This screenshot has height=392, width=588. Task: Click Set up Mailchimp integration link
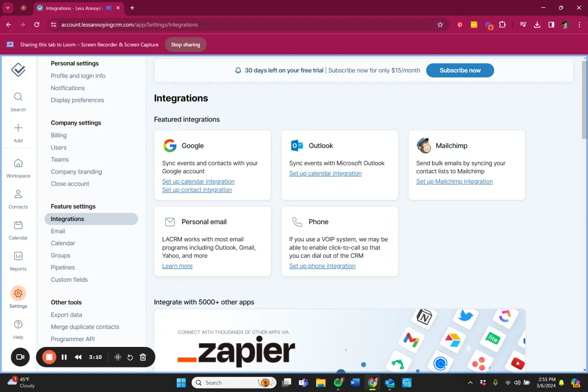(455, 181)
